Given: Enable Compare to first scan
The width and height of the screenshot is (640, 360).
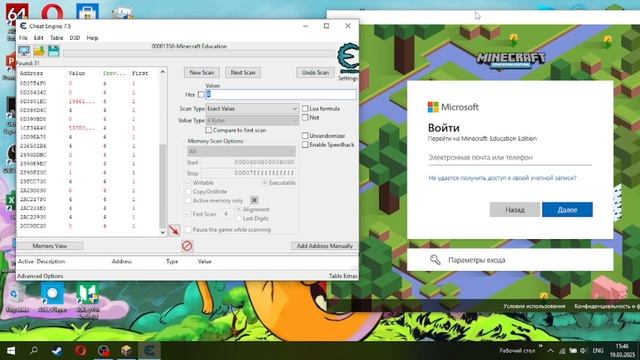Looking at the screenshot, I should click(x=209, y=130).
